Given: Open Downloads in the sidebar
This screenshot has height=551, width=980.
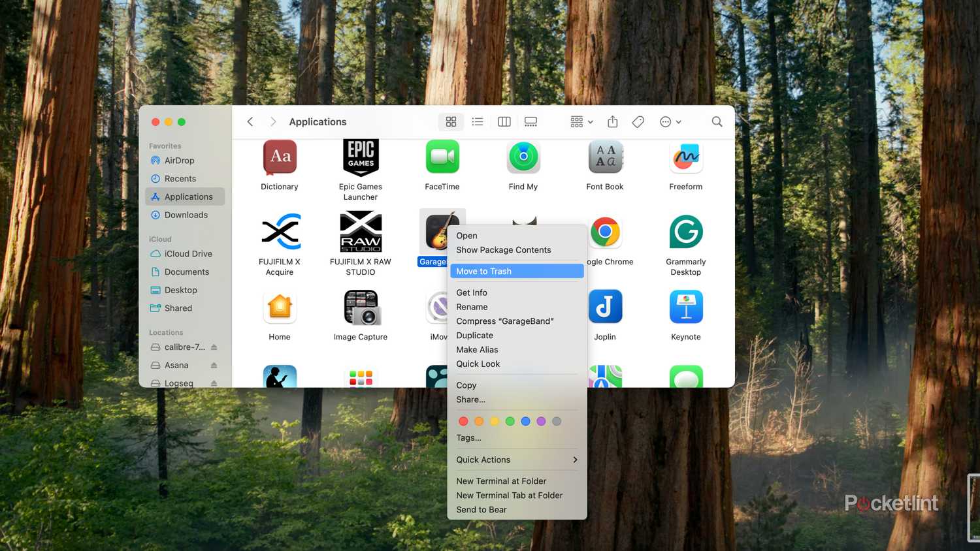Looking at the screenshot, I should click(x=185, y=215).
